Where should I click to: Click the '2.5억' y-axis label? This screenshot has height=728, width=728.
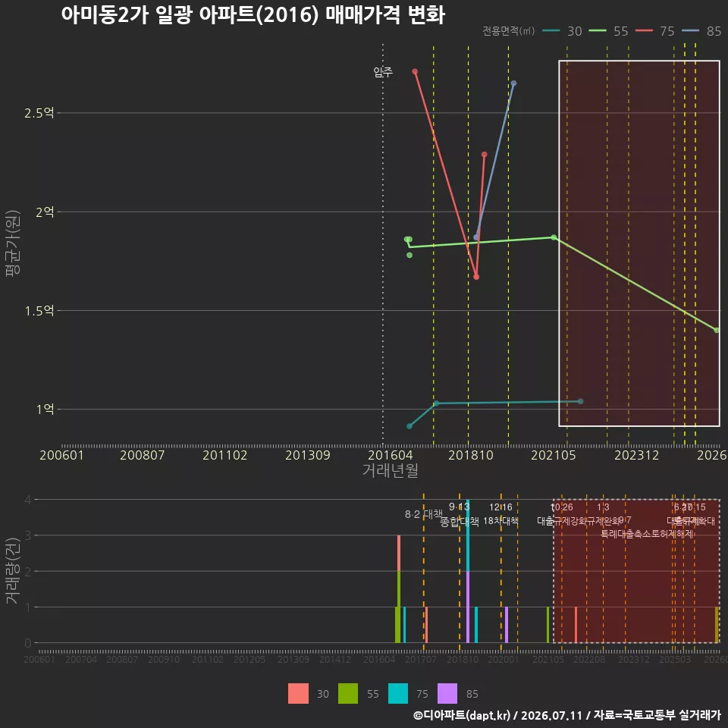[x=39, y=113]
